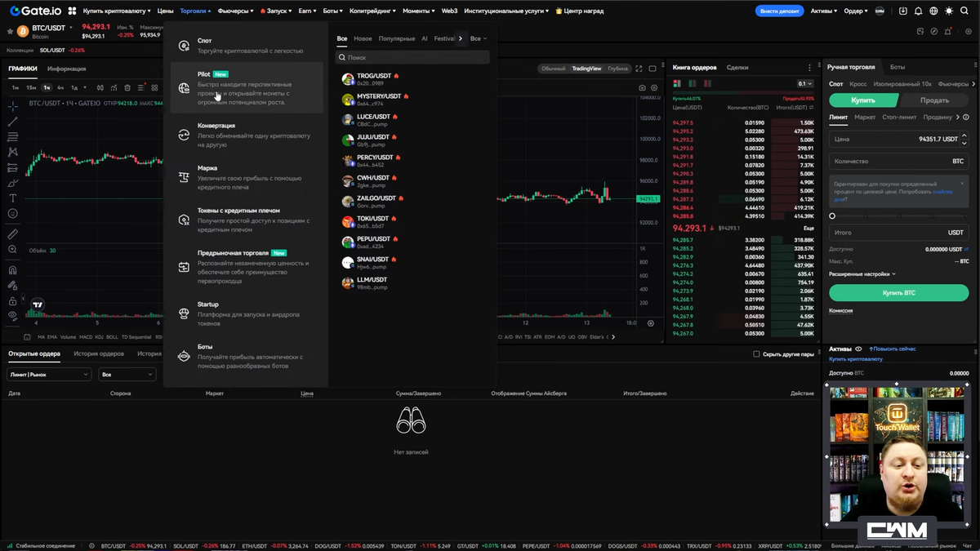Switch chart to Обычный mode

pyautogui.click(x=553, y=69)
